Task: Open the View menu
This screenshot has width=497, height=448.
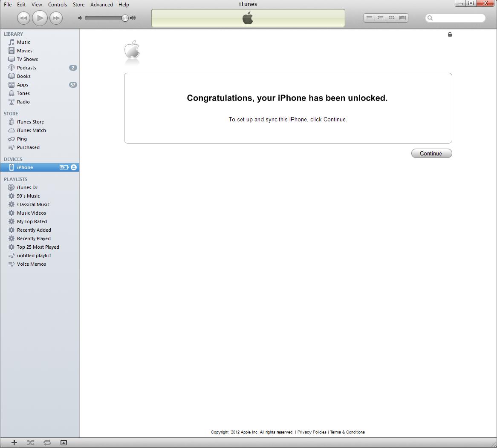Action: tap(37, 4)
